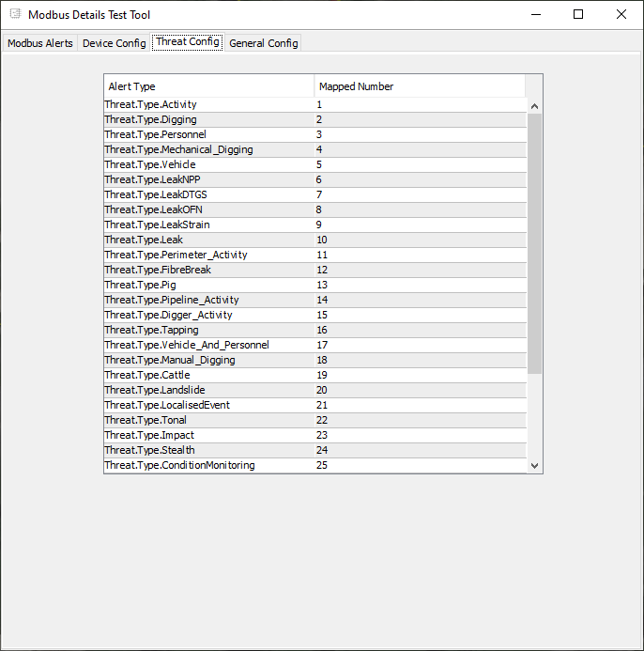Viewport: 644px width, 651px height.
Task: Click the scrollbar down arrow
Action: tap(534, 466)
